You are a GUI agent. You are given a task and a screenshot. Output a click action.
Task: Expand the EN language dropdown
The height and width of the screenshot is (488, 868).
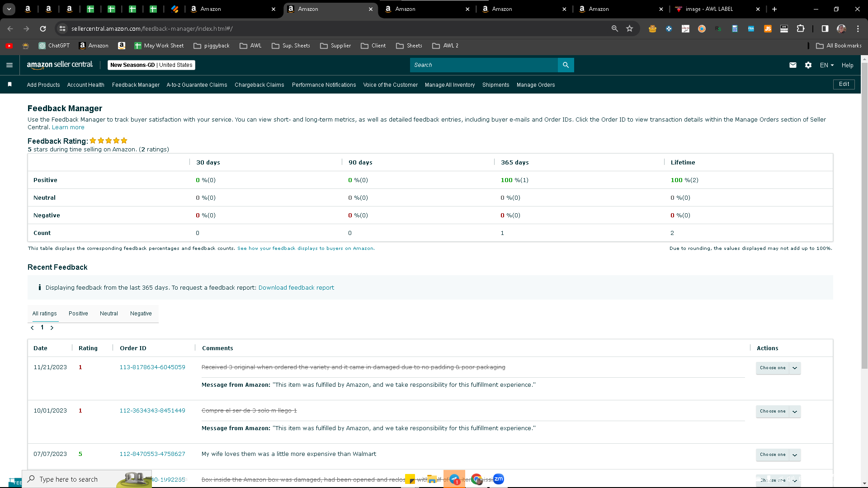tap(827, 65)
